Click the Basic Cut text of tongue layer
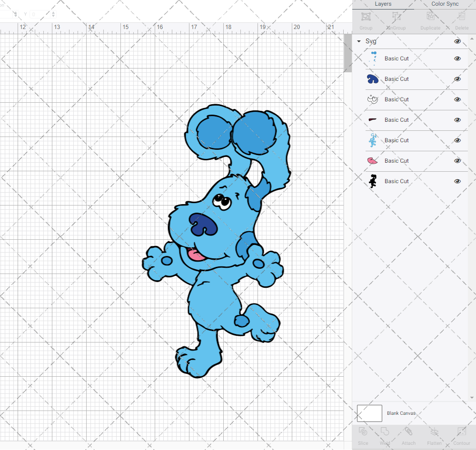The width and height of the screenshot is (476, 450). (x=397, y=161)
